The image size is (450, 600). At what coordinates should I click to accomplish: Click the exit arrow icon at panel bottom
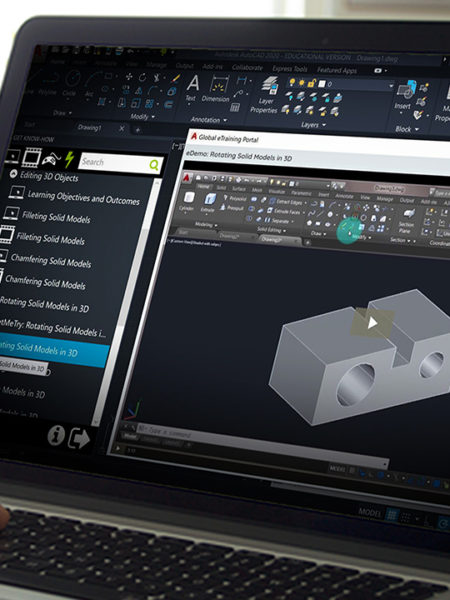click(x=79, y=439)
